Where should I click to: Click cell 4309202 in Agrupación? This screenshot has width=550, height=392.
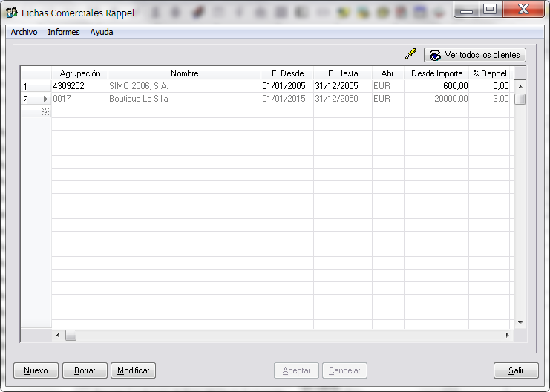coord(79,86)
